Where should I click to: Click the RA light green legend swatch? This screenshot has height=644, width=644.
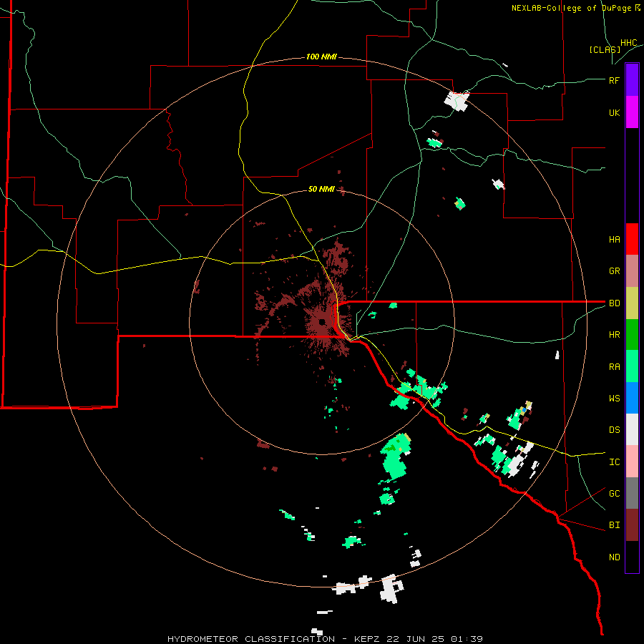[632, 366]
